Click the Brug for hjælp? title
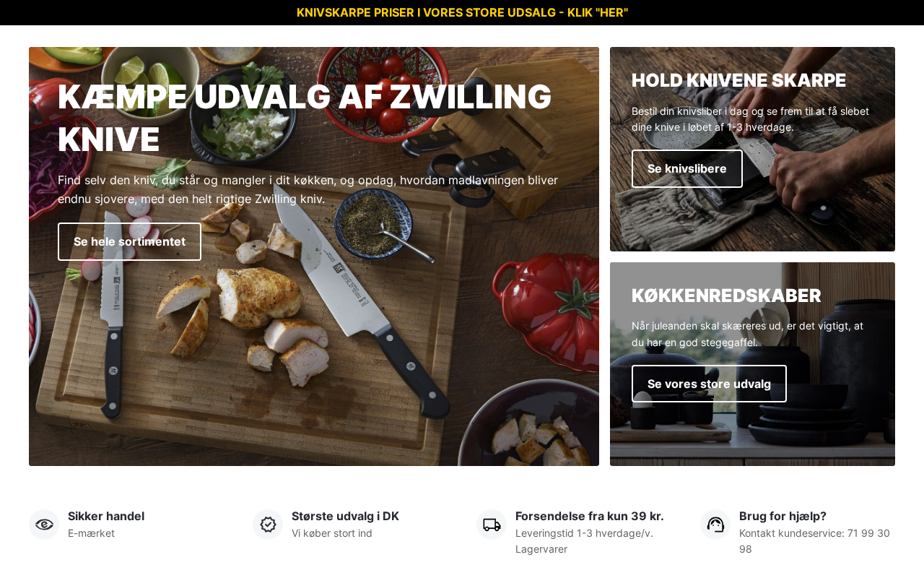Screen dimensions: 924x578 coord(783,516)
